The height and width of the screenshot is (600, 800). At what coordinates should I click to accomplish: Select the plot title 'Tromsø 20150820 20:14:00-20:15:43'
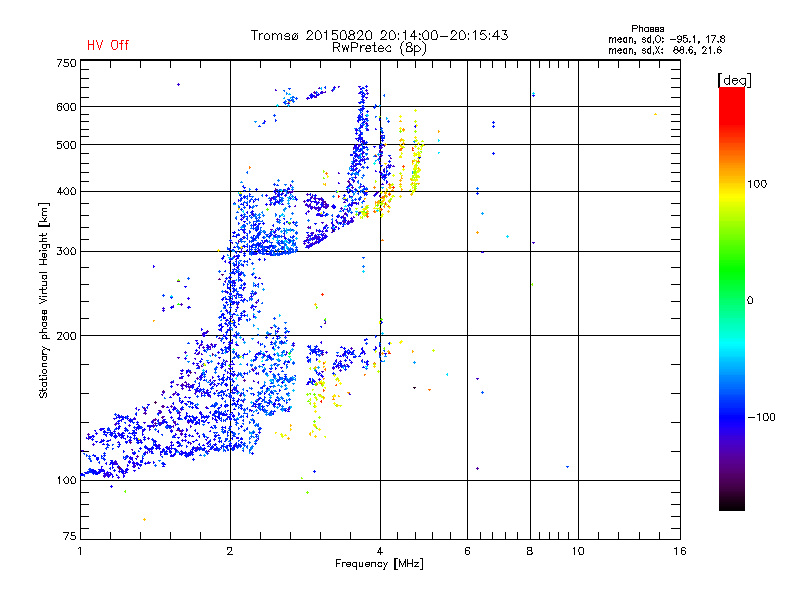click(x=379, y=35)
